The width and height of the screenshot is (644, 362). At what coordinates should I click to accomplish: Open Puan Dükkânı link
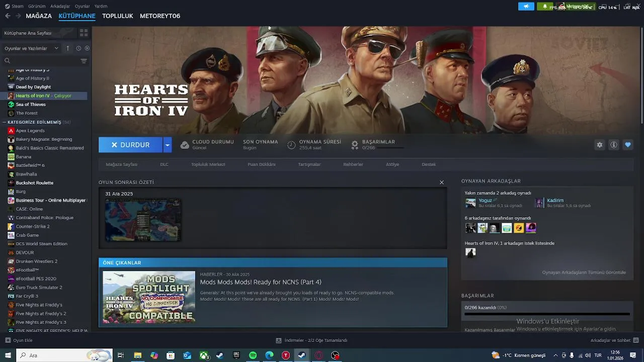[261, 164]
